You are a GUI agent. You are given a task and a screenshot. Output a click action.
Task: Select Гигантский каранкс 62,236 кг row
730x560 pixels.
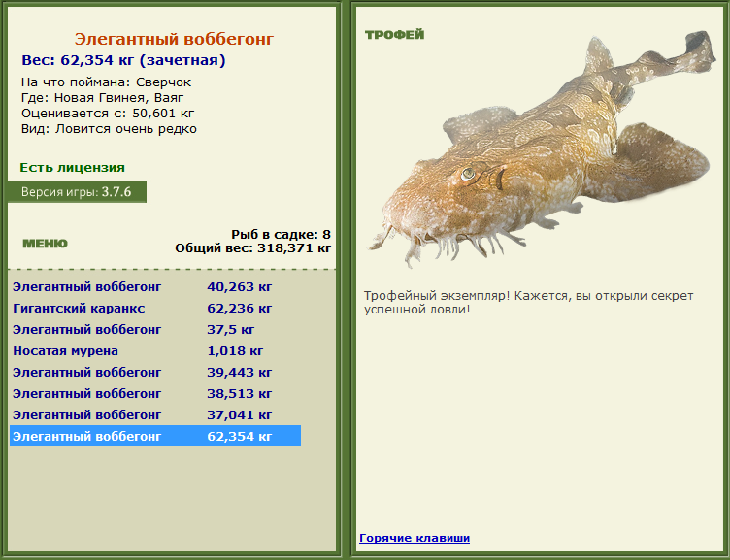(155, 309)
